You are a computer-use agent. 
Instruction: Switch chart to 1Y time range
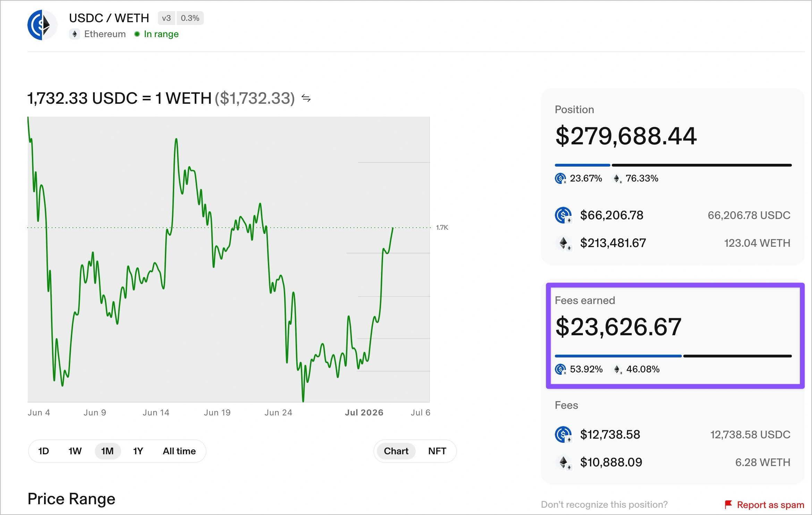coord(138,451)
